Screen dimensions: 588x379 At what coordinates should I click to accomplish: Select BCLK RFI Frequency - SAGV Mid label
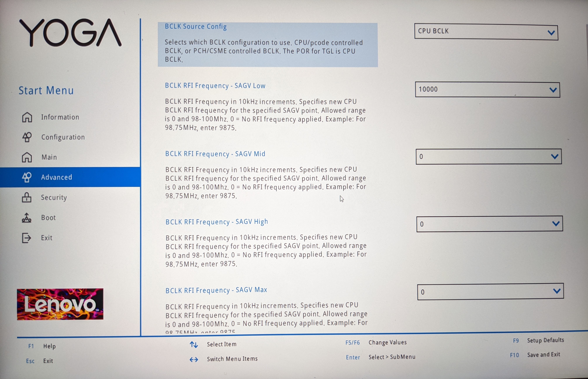point(215,154)
